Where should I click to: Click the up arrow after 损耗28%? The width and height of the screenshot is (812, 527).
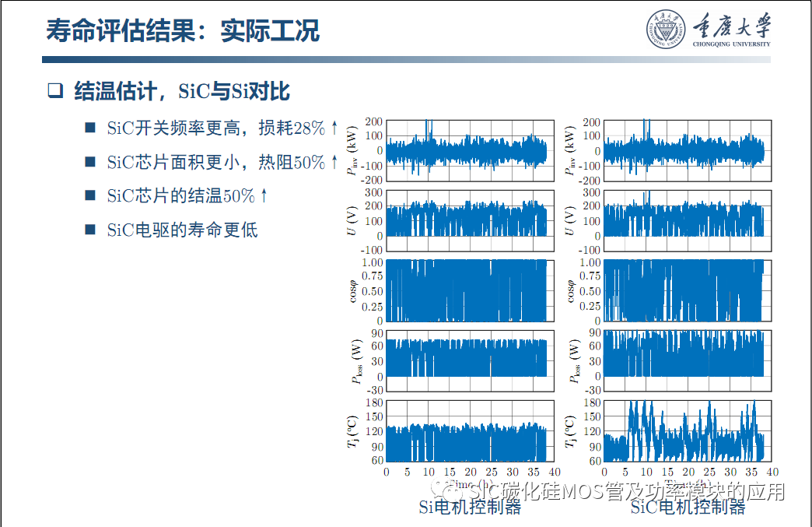click(333, 128)
